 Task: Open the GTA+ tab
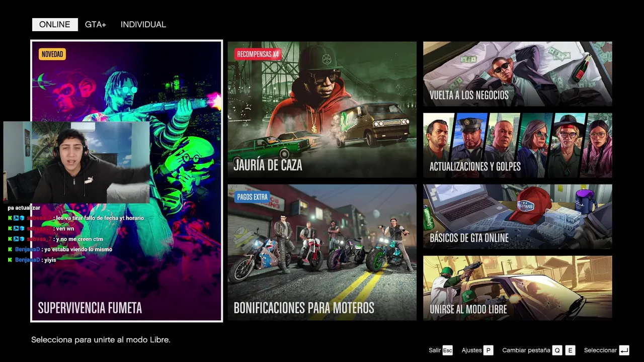96,24
